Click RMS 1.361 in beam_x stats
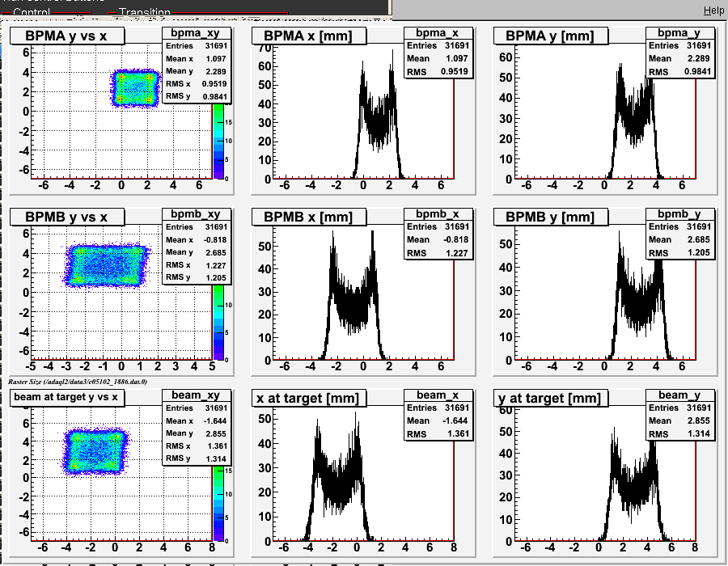Viewport: 728px width, 566px height. click(x=438, y=433)
